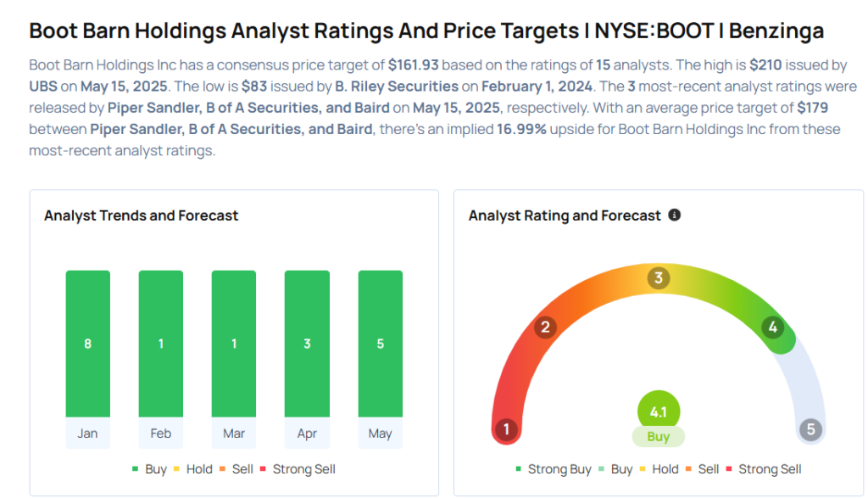This screenshot has height=498, width=868.
Task: Select the Apr month label
Action: pos(307,434)
